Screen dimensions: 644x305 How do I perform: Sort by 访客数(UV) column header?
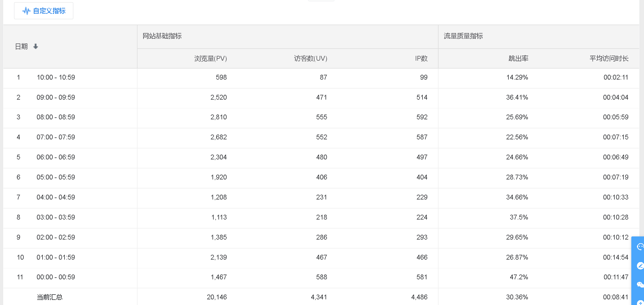click(310, 58)
